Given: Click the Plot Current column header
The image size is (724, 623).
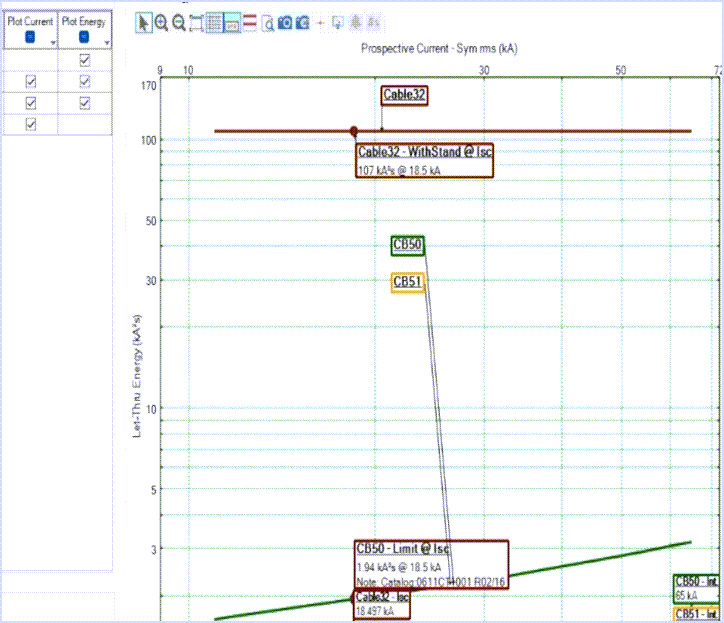Looking at the screenshot, I should pos(30,21).
